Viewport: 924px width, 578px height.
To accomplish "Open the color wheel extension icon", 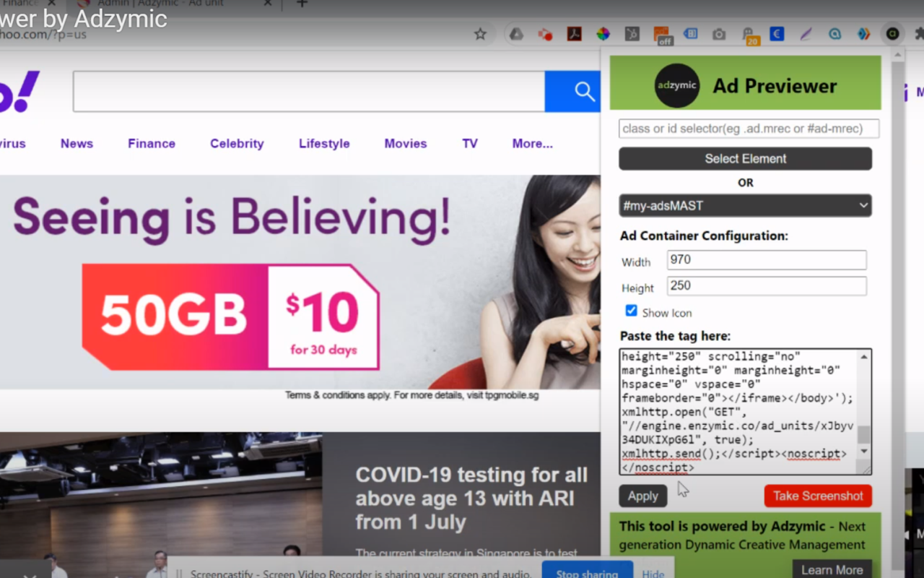I will [x=603, y=34].
